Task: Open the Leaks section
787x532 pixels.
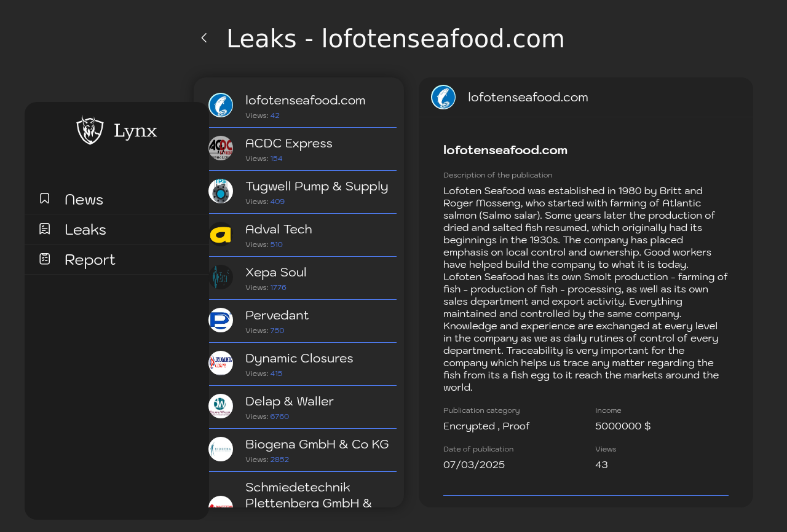Action: coord(117,229)
